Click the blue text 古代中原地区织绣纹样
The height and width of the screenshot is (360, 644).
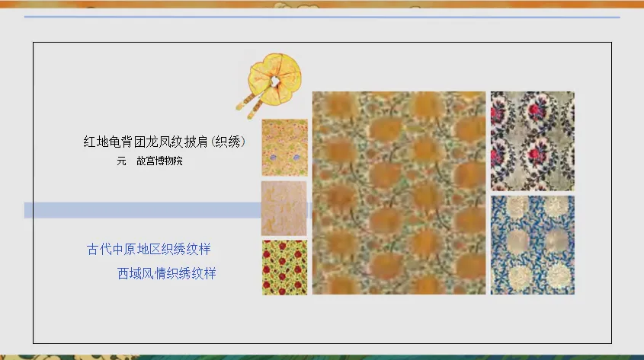pyautogui.click(x=149, y=249)
